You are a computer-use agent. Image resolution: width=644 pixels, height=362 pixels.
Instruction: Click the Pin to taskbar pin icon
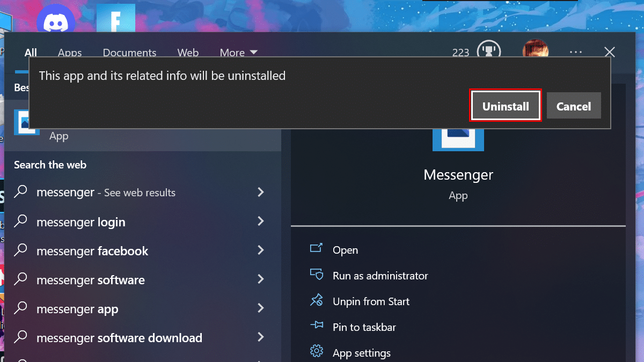pos(317,327)
